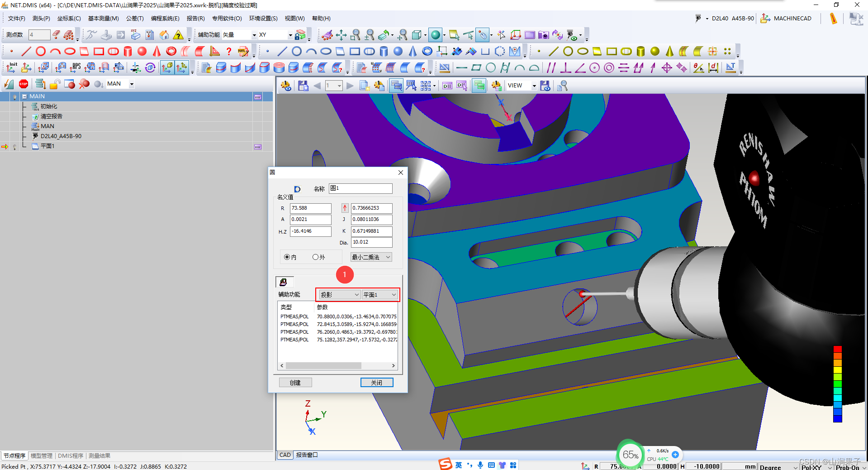The image size is (868, 470).
Task: Toggle the green message window button
Action: click(479, 86)
